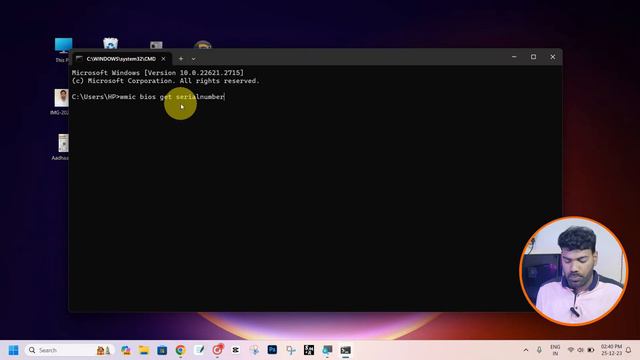640x360 pixels.
Task: Expand the terminal profile dropdown arrow
Action: [x=193, y=59]
